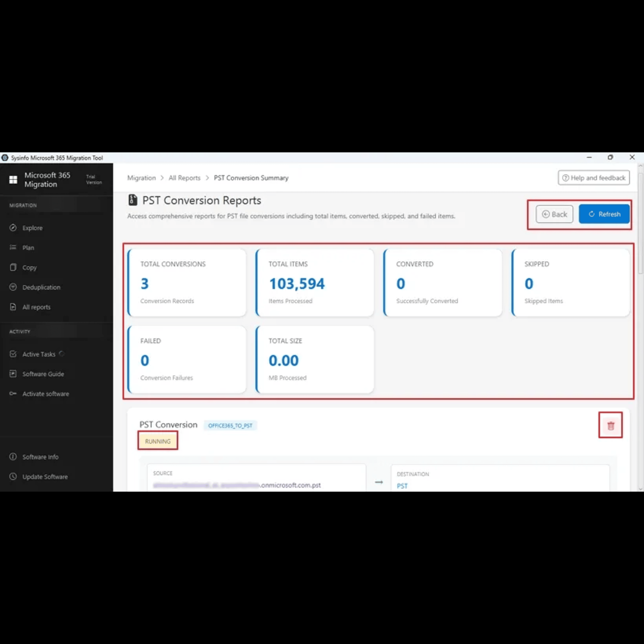Select the Failed card
Image resolution: width=644 pixels, height=644 pixels.
(187, 360)
